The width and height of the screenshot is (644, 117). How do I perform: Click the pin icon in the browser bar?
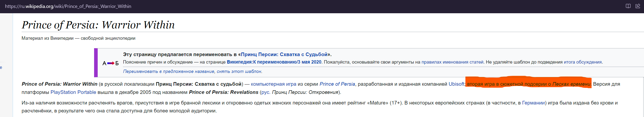tap(638, 6)
